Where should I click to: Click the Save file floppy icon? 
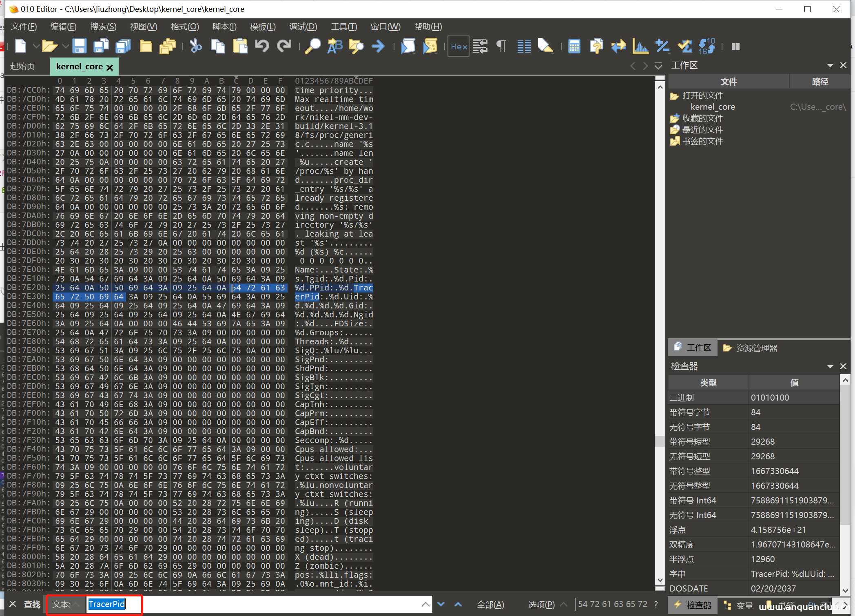click(79, 46)
